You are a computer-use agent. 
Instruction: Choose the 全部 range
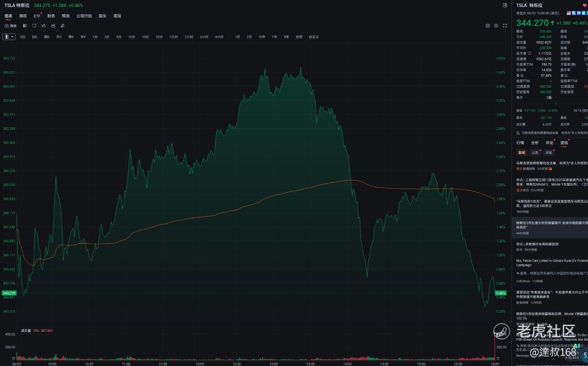coord(299,37)
